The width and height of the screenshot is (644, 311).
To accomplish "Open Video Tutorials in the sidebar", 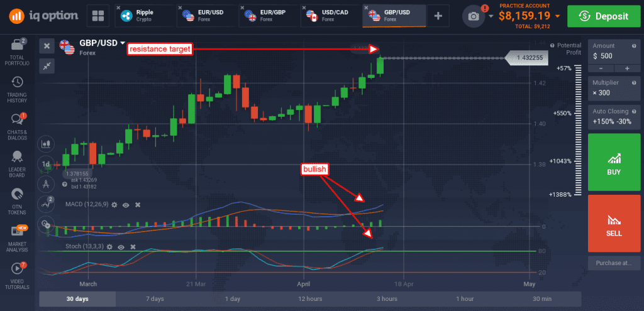I will click(17, 275).
